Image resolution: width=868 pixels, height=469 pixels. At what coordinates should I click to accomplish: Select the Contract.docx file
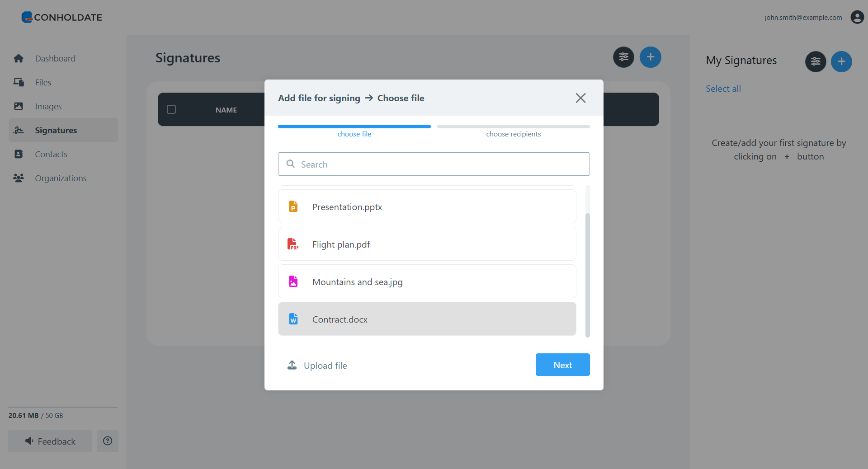(427, 319)
